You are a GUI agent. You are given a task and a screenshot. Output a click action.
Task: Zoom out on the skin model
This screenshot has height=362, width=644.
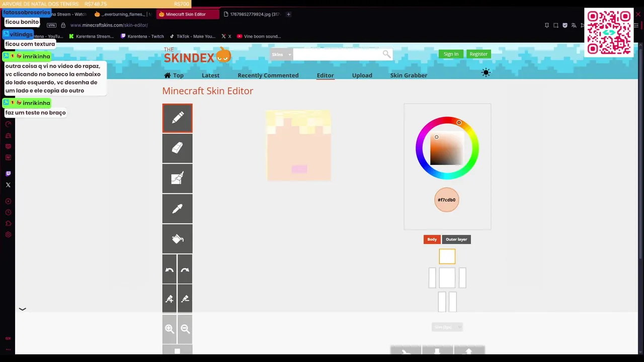185,329
